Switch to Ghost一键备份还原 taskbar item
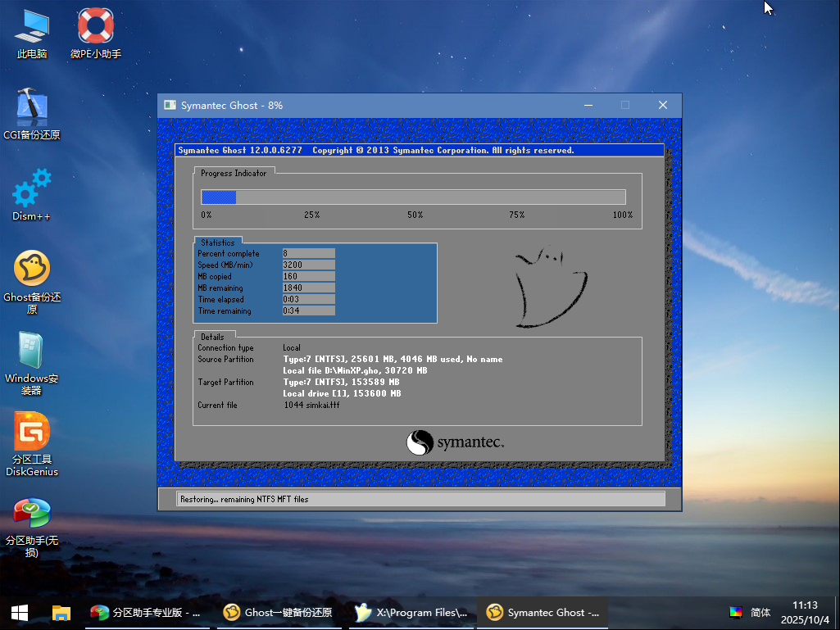 tap(278, 612)
